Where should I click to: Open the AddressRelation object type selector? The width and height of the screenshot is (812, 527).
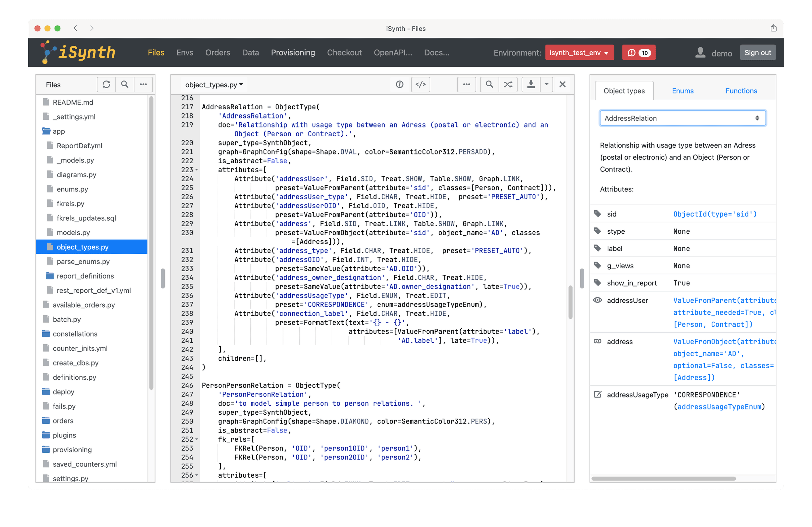pyautogui.click(x=682, y=118)
